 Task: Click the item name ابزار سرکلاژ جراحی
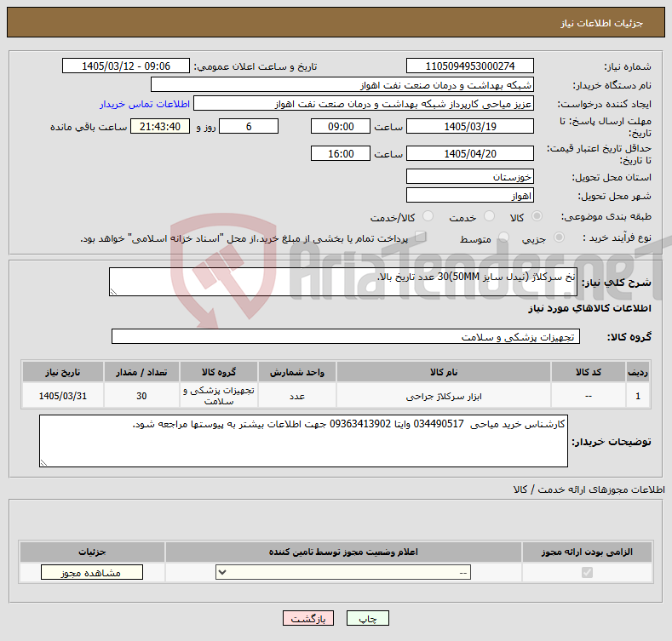(444, 397)
